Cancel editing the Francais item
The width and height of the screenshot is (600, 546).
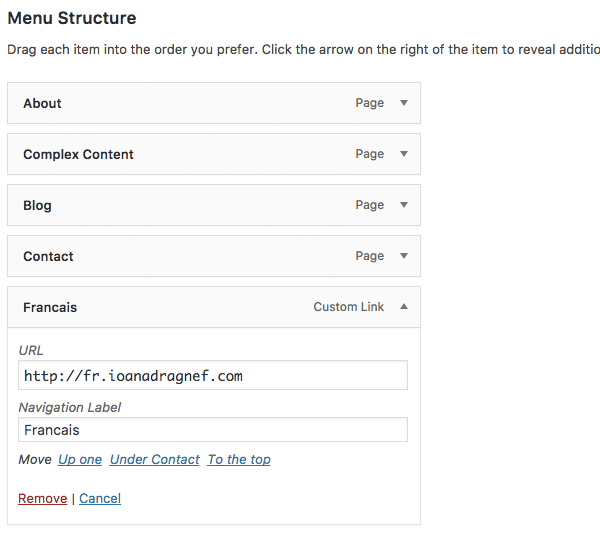tap(100, 498)
